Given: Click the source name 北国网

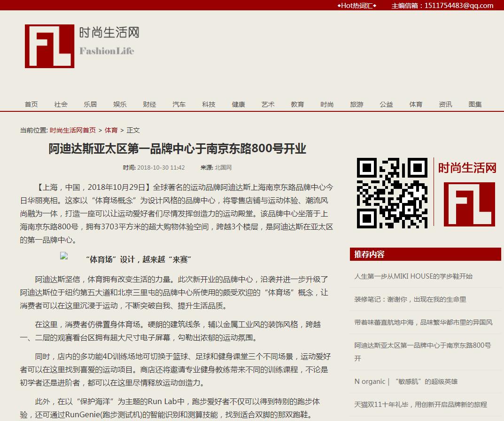Looking at the screenshot, I should (x=223, y=168).
